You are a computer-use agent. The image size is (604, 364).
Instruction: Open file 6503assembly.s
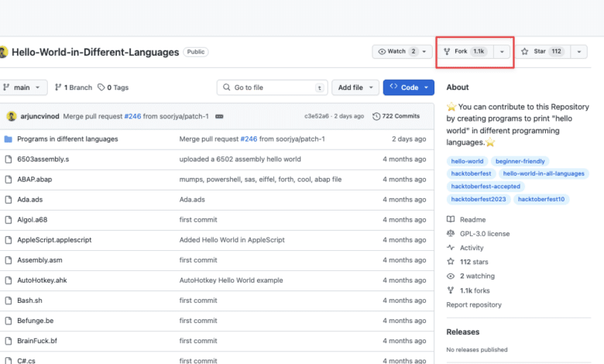(43, 159)
